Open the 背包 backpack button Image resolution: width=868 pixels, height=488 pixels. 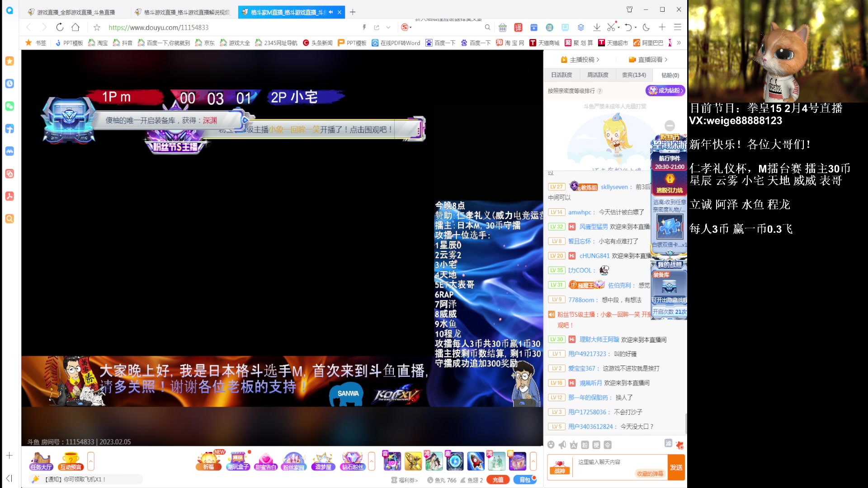click(525, 480)
